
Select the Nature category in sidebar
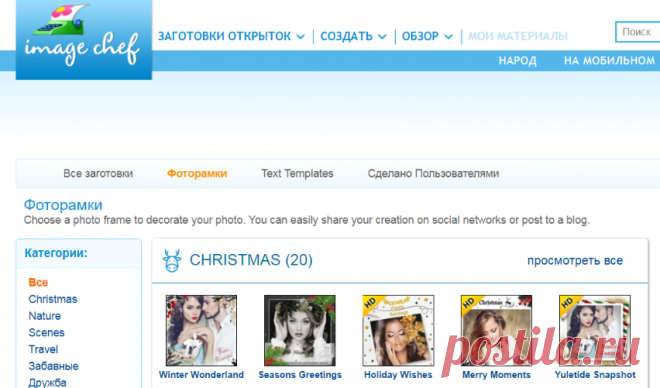pyautogui.click(x=45, y=316)
